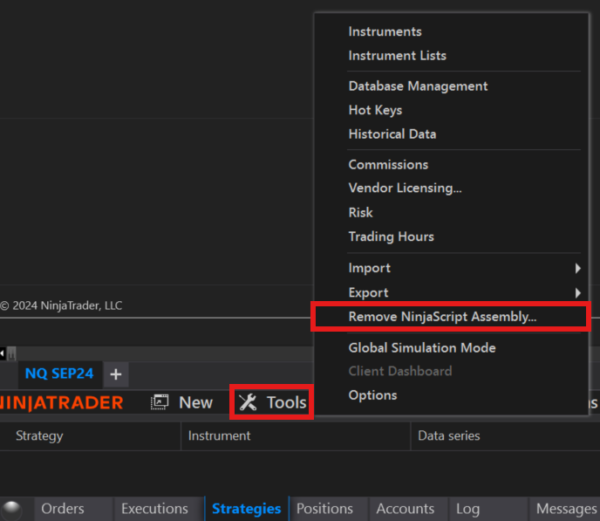
Task: Open Instruments from the Tools menu
Action: click(385, 31)
